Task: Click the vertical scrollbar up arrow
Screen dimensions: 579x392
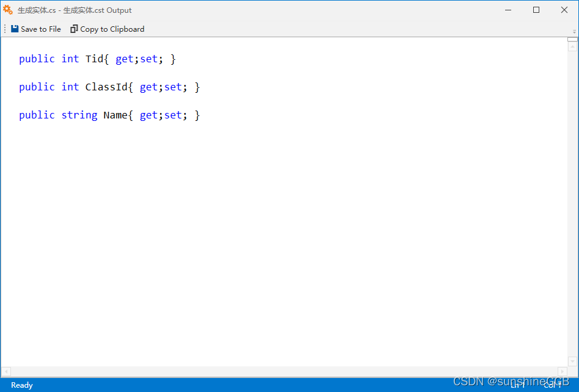Action: point(572,46)
